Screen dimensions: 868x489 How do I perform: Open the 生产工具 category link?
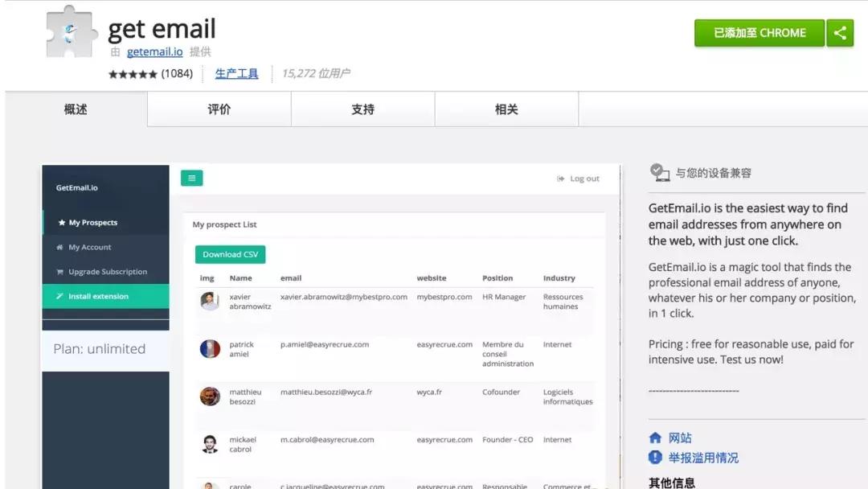[x=236, y=72]
